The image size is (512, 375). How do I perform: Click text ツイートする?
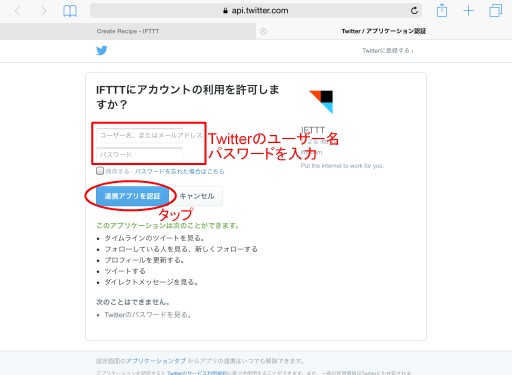click(x=125, y=271)
